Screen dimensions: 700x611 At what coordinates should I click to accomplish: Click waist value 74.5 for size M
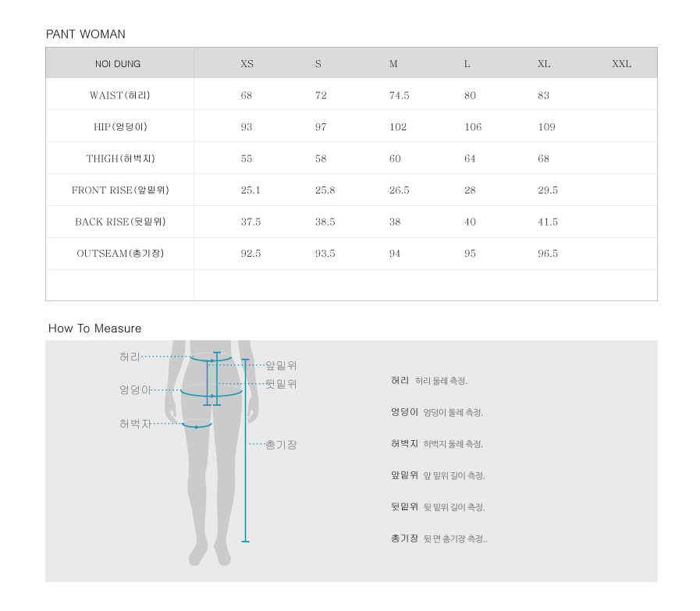point(399,95)
